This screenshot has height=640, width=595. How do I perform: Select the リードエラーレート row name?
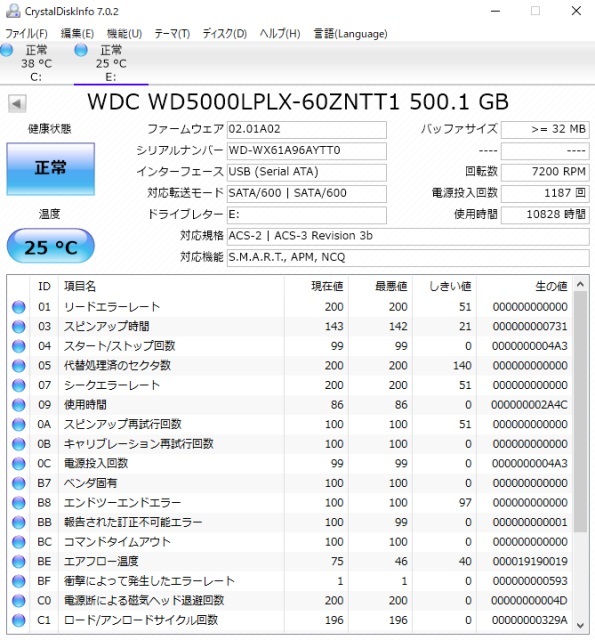pos(112,307)
